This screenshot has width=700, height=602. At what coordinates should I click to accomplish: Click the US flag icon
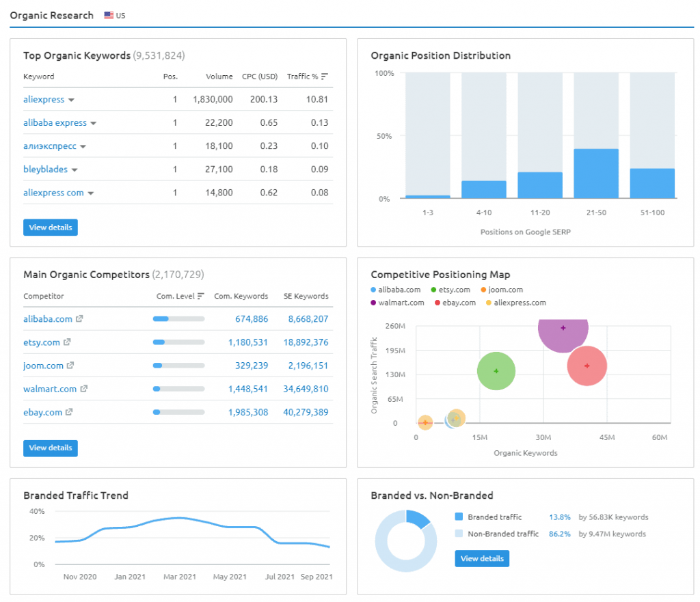point(109,15)
